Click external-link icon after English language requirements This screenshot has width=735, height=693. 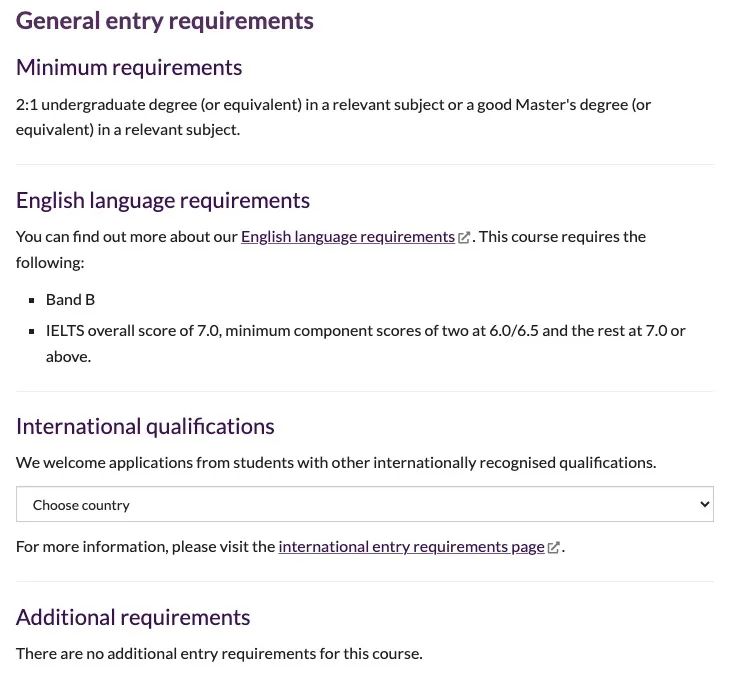(464, 238)
